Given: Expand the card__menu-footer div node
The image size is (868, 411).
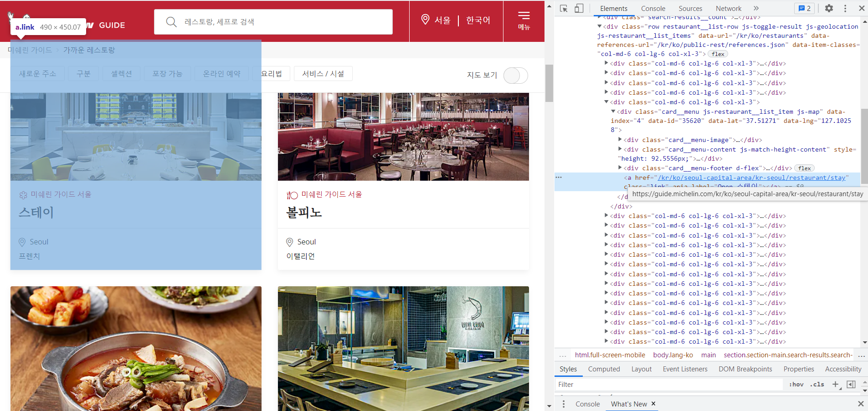Looking at the screenshot, I should (620, 167).
